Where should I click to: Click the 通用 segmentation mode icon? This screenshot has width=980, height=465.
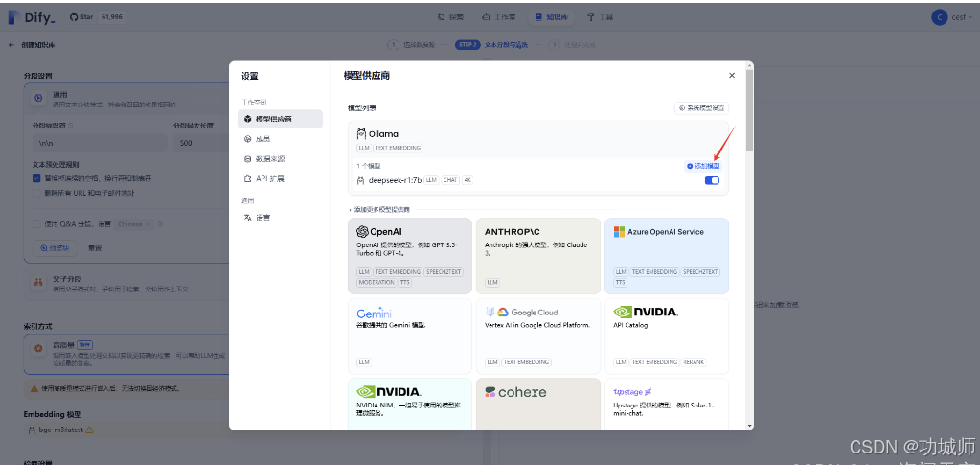click(x=38, y=98)
